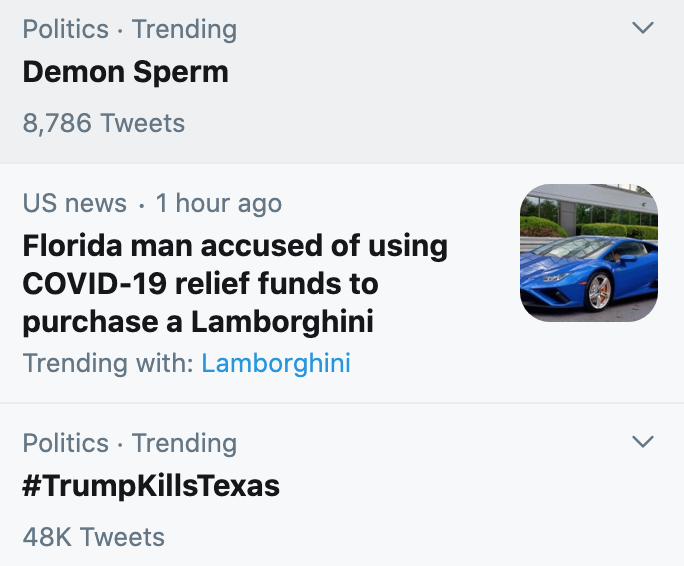The image size is (684, 566).
Task: Expand the Demon Sperm trend options chevron
Action: click(643, 28)
